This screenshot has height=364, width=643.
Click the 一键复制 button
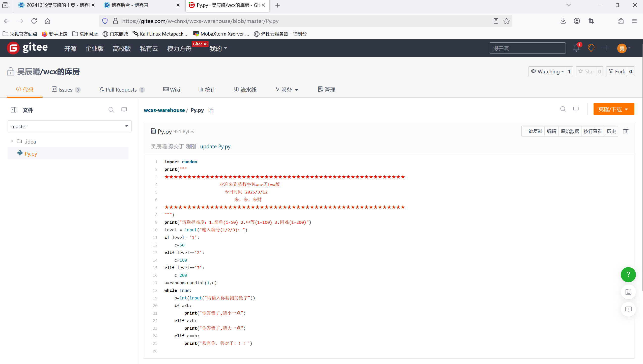tap(533, 131)
